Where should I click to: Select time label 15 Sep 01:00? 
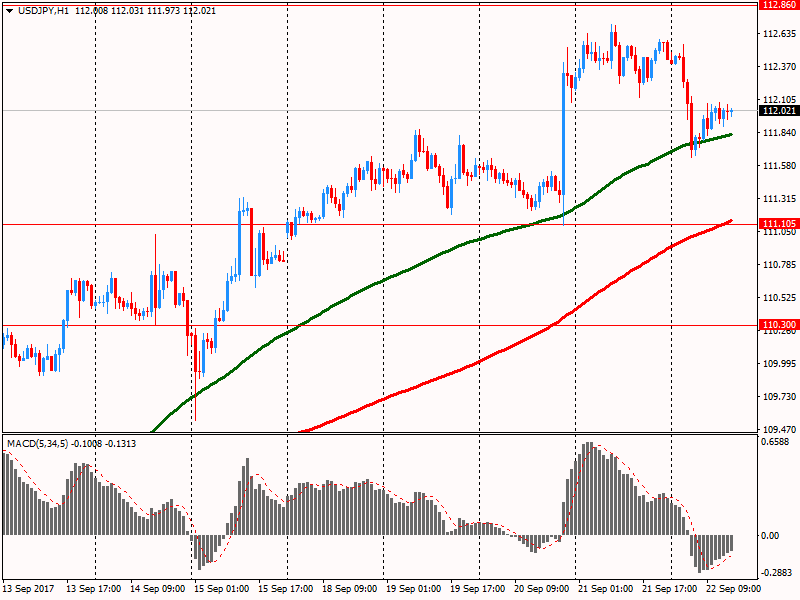point(221,589)
